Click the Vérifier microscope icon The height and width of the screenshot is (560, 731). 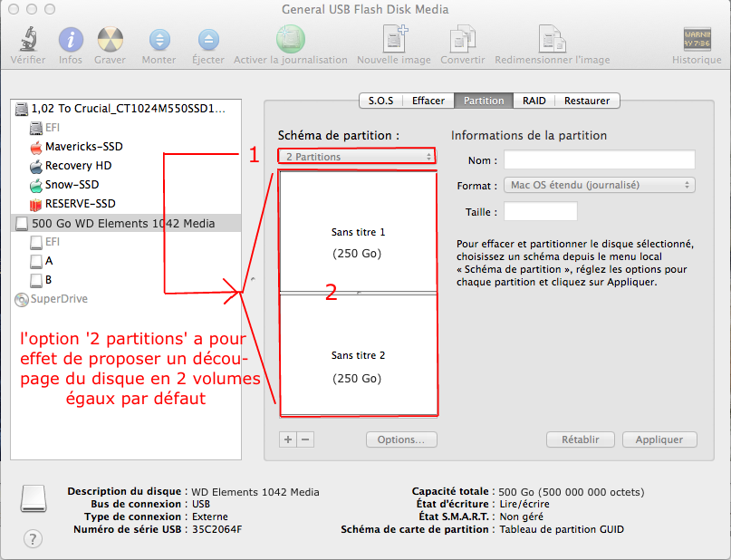[28, 40]
